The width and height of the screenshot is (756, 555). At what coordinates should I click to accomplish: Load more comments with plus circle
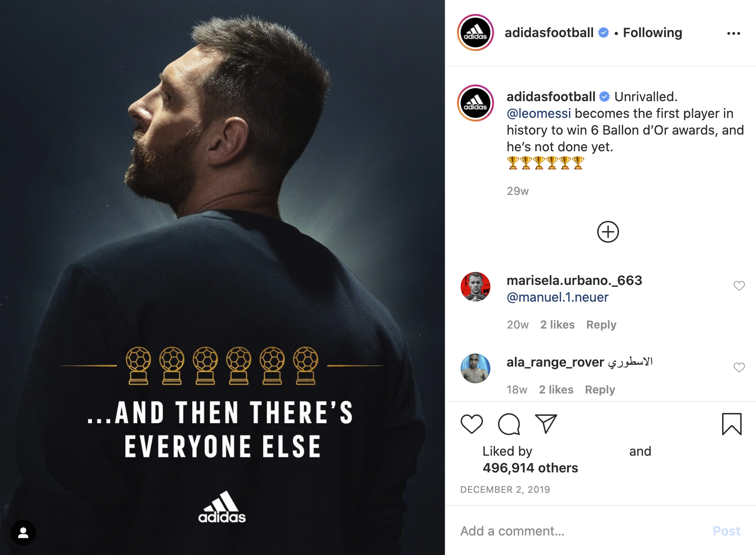608,232
